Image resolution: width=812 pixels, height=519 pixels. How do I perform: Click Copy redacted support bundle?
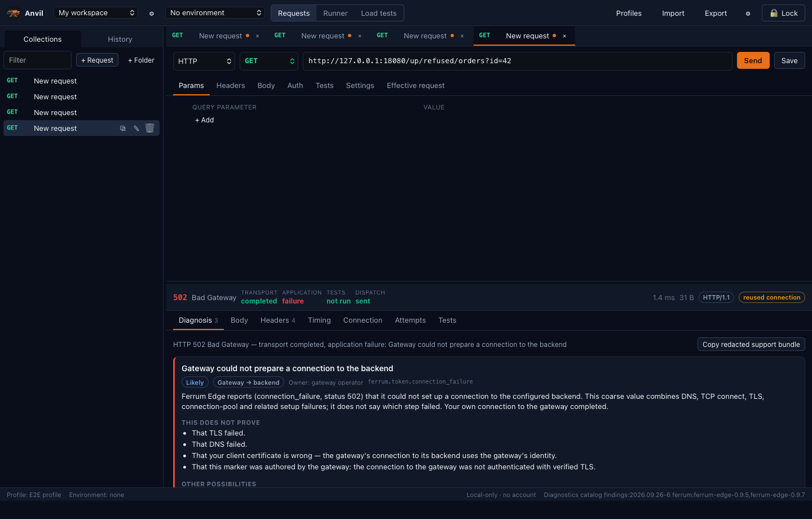[751, 345]
